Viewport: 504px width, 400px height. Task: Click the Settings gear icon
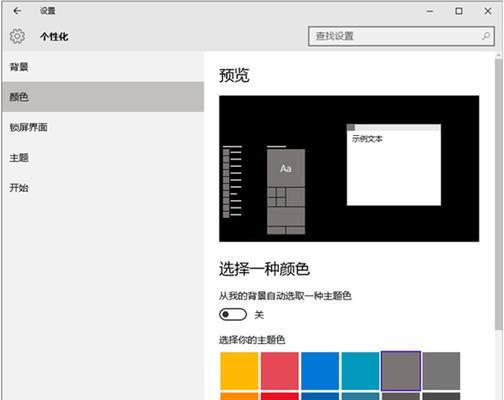tap(17, 36)
